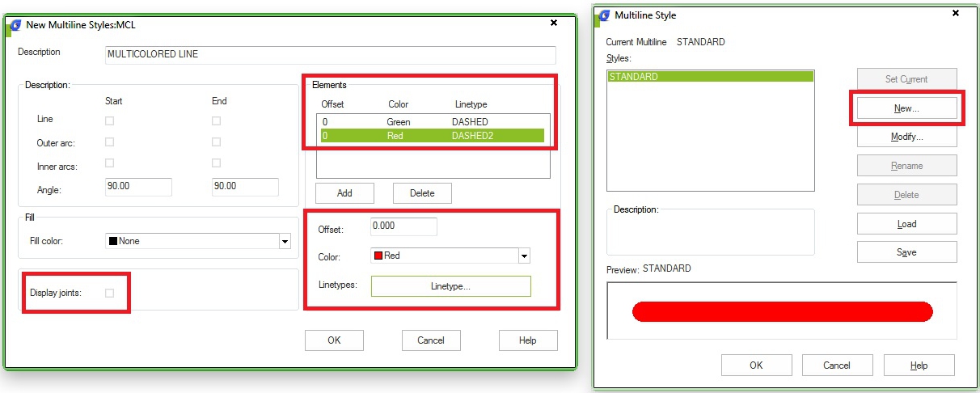Check the Outer arc End checkbox
Image resolution: width=980 pixels, height=393 pixels.
tap(217, 142)
